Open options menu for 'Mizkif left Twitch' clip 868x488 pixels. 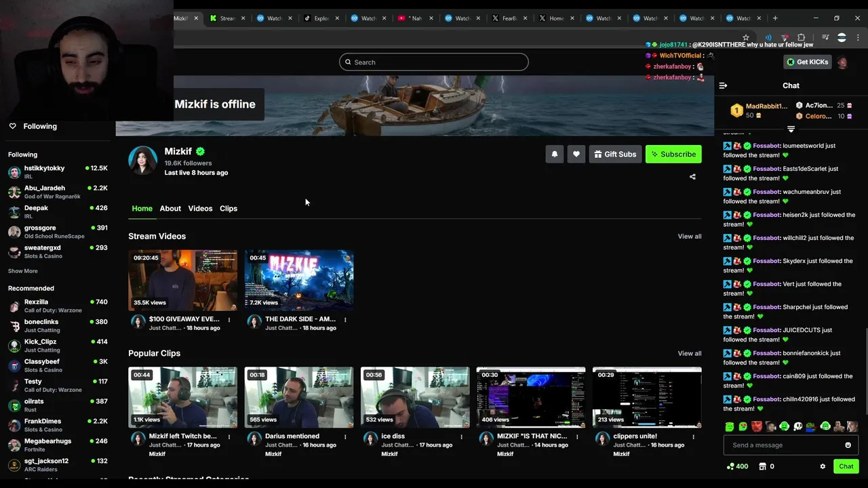[x=229, y=436]
